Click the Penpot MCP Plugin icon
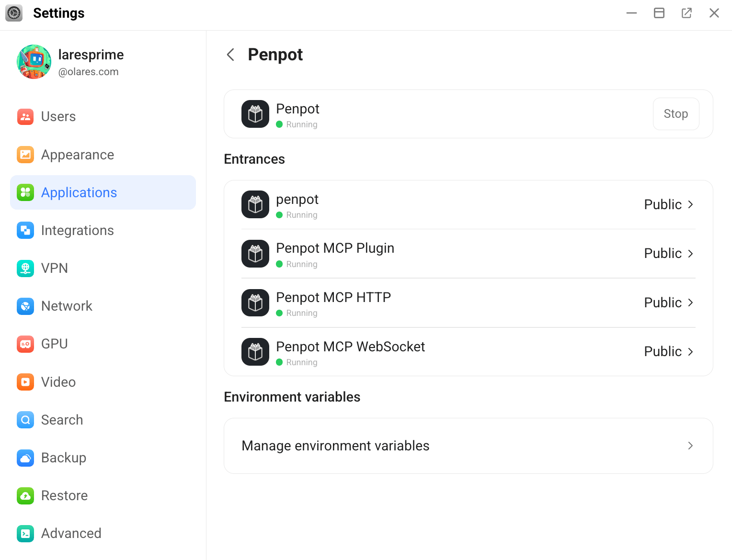 [255, 254]
